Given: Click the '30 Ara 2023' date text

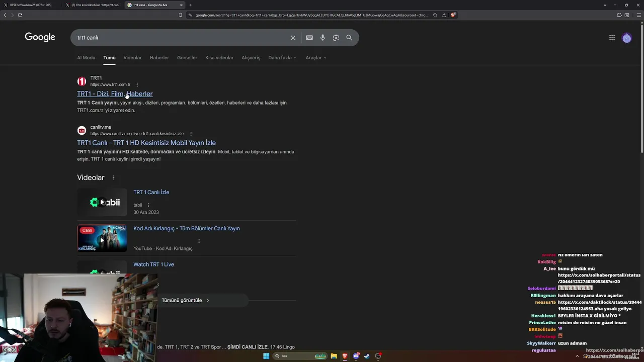Looking at the screenshot, I should pos(146,213).
